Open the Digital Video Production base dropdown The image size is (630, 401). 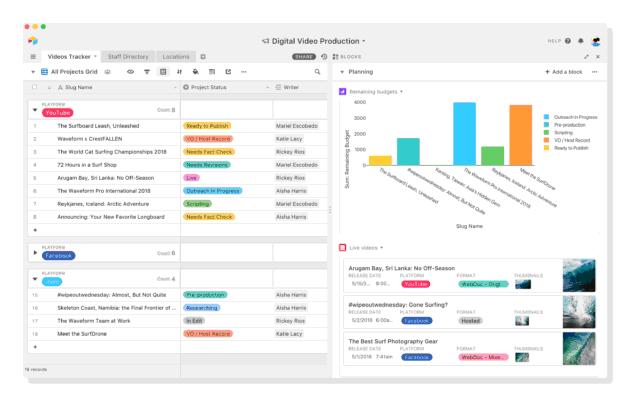point(364,41)
